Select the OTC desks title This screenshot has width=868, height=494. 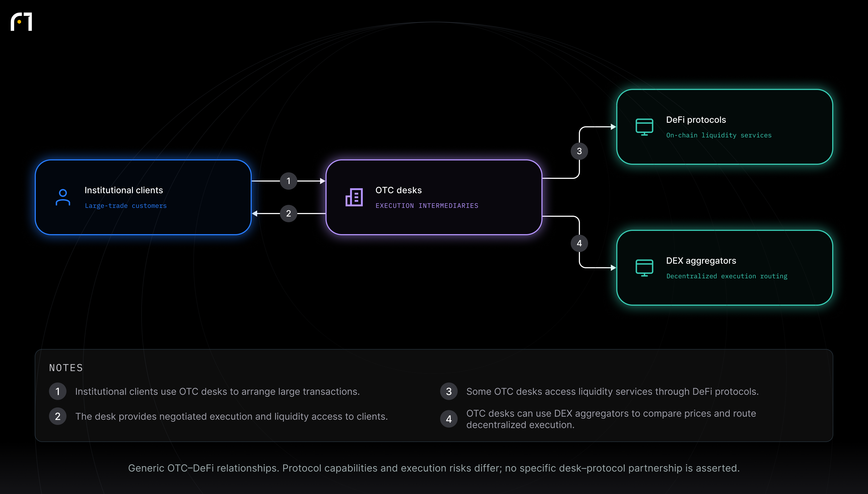click(x=398, y=190)
